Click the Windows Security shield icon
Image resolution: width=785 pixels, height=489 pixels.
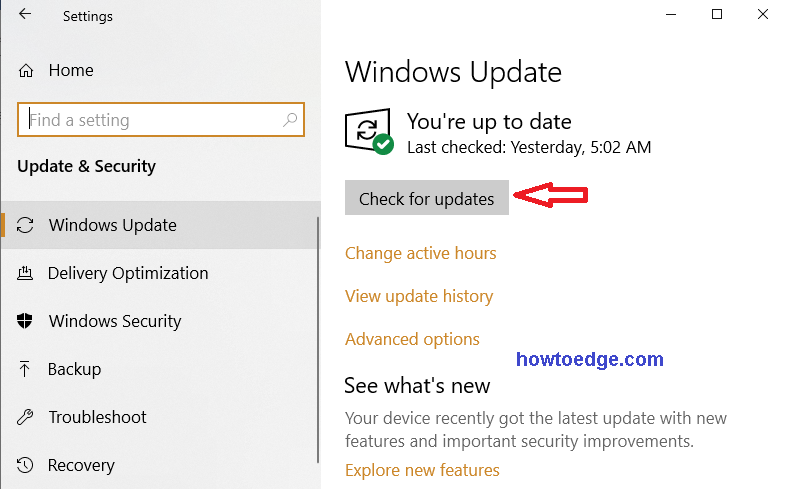coord(27,321)
